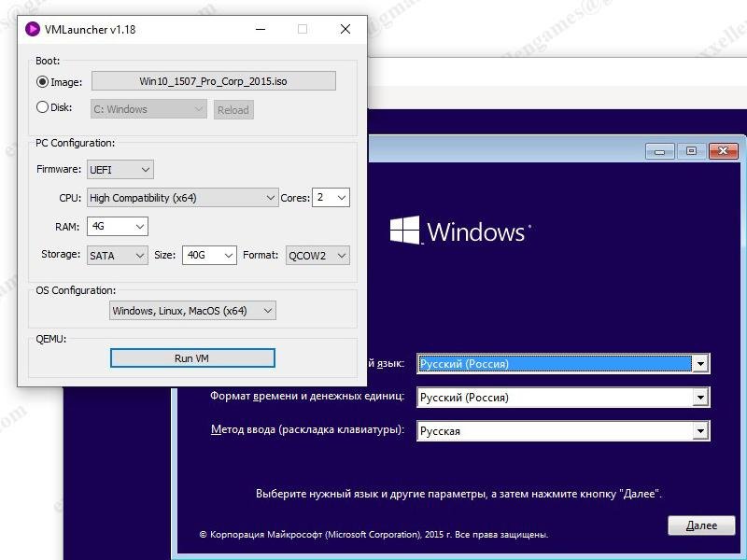
Task: Close the VMLauncher window
Action: (345, 29)
